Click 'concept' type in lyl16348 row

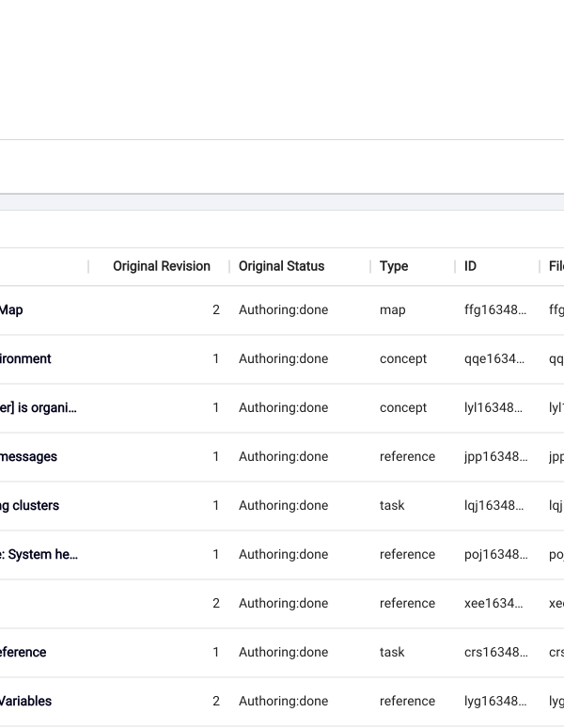tap(403, 407)
